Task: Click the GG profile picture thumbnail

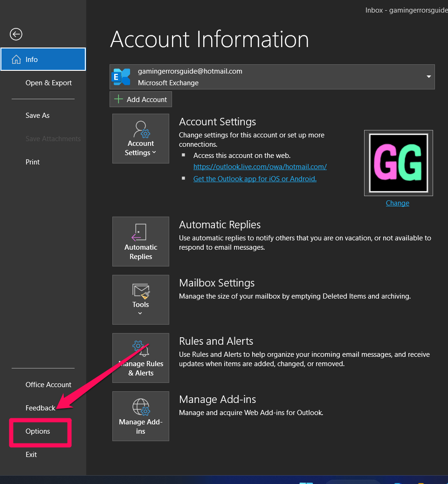Action: pos(398,163)
